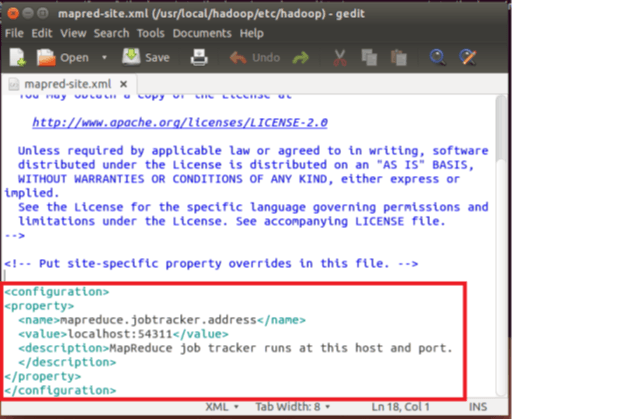Click the Find and Replace icon
This screenshot has width=642, height=420.
tap(466, 58)
